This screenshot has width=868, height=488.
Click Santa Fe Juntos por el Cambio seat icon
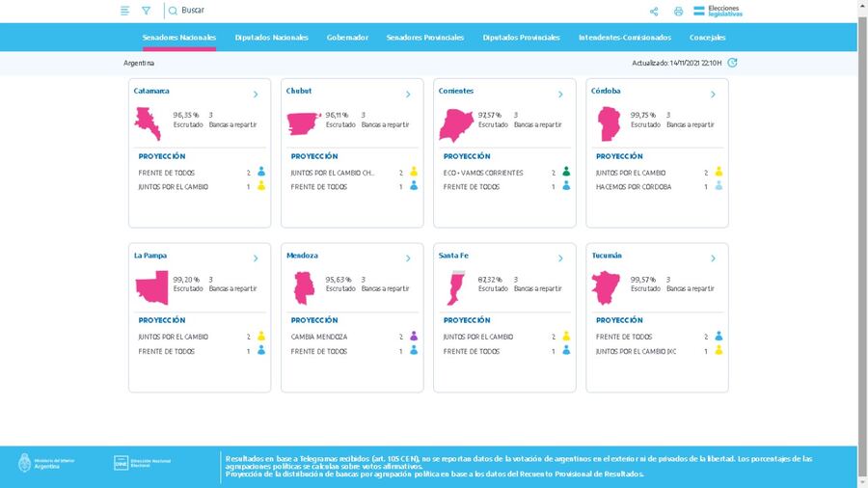[x=566, y=336]
